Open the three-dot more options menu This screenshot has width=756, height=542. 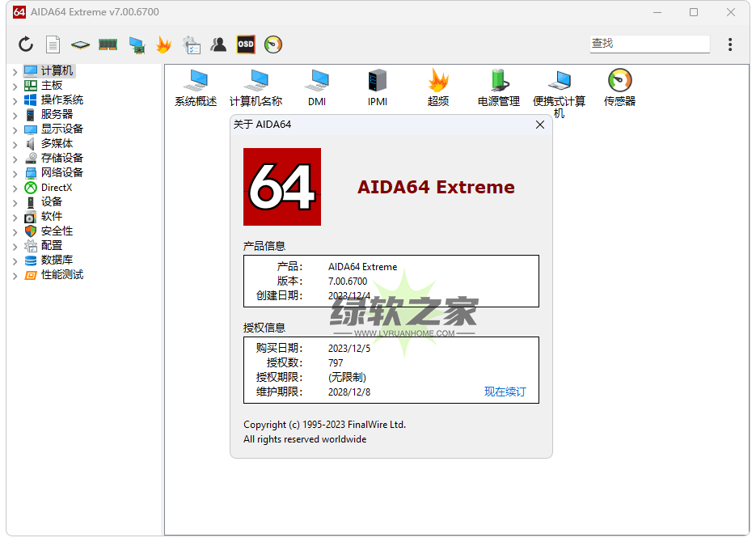730,44
